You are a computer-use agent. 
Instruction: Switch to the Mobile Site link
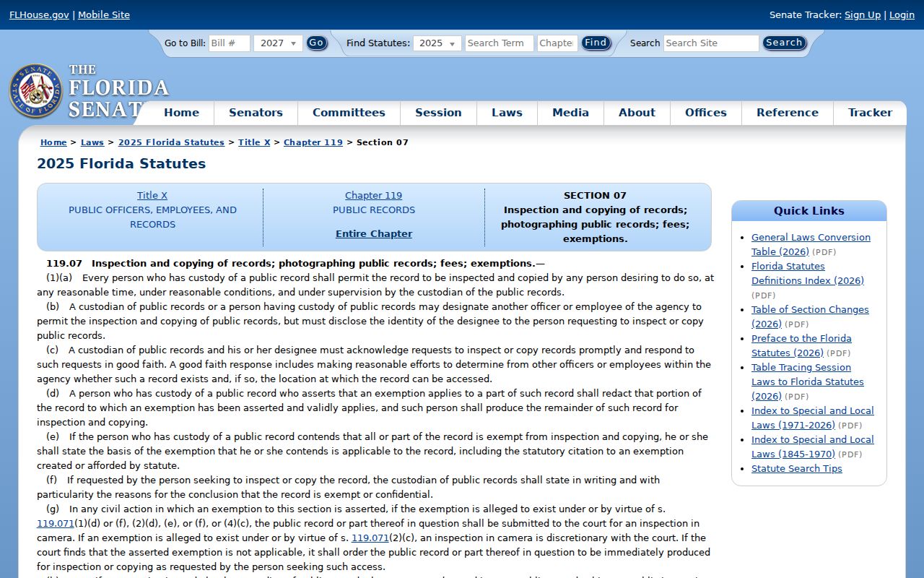click(x=104, y=15)
